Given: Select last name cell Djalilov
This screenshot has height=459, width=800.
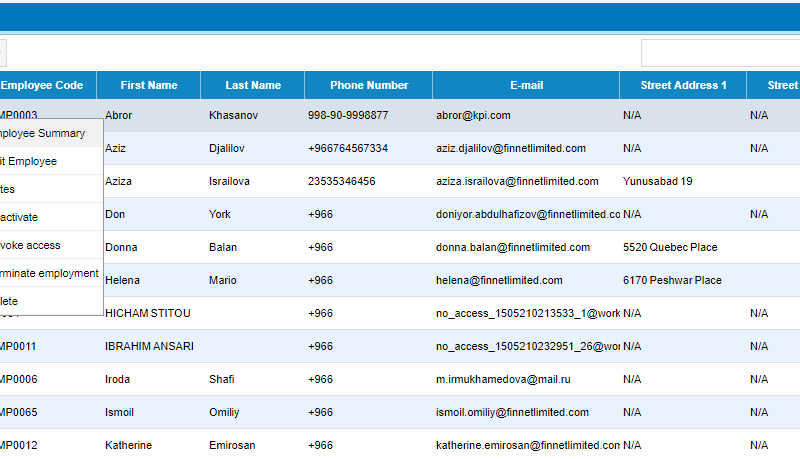Looking at the screenshot, I should click(x=227, y=148).
